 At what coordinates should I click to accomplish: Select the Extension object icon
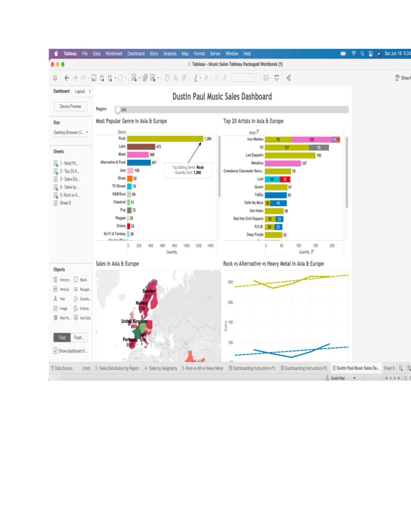[76, 308]
